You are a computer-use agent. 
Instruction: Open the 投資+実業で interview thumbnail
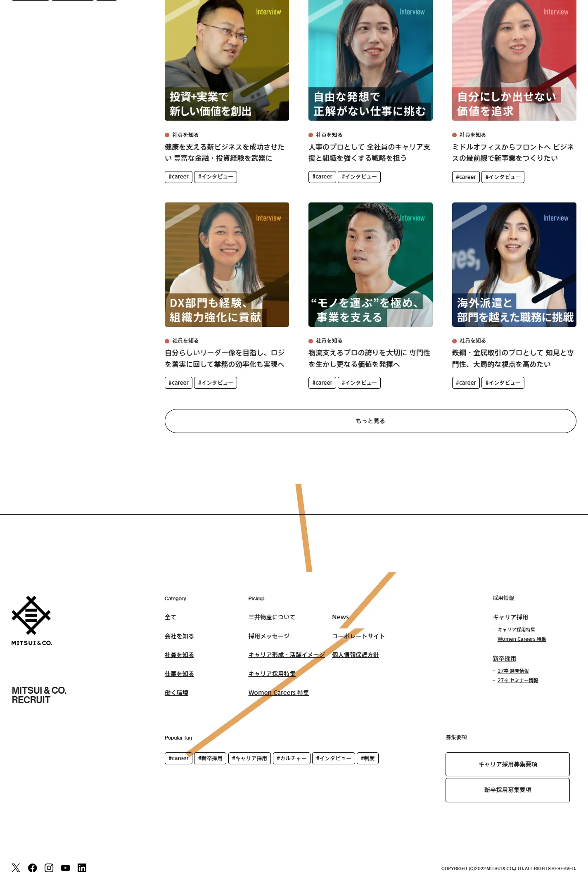coord(227,60)
